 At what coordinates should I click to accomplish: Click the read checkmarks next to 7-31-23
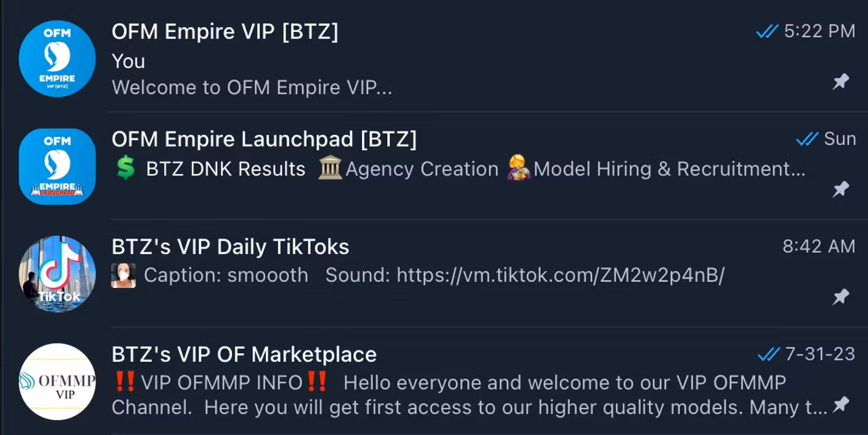768,354
